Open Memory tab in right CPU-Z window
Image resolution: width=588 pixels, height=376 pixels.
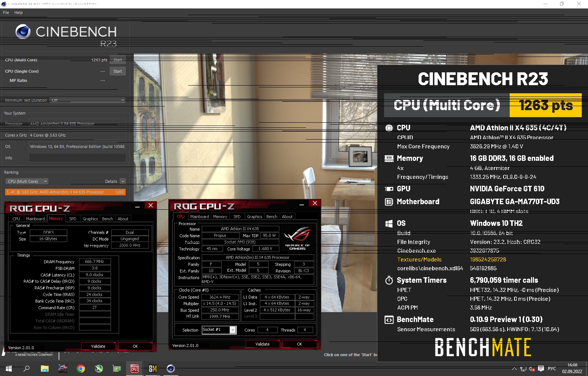[220, 217]
